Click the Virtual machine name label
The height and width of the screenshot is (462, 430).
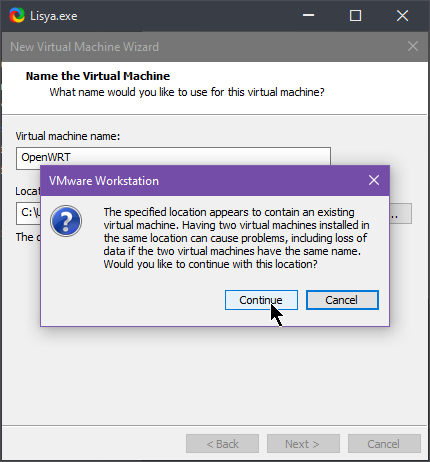click(x=68, y=136)
